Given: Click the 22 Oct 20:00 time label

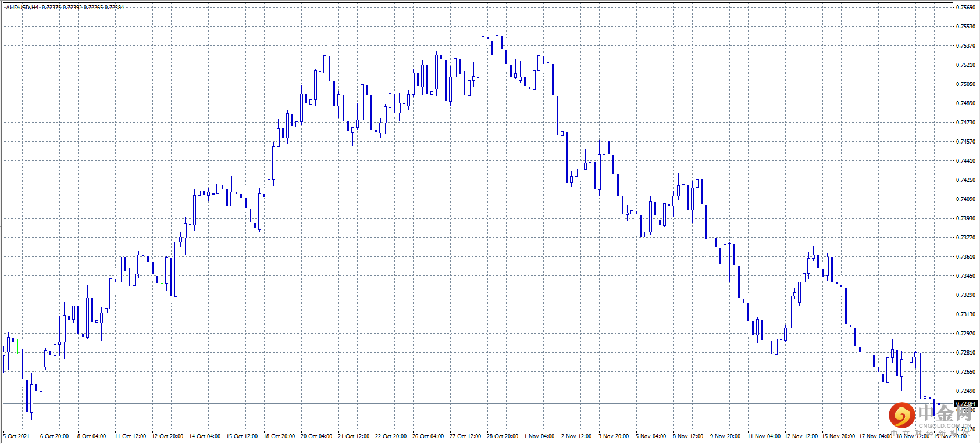Looking at the screenshot, I should (x=391, y=436).
